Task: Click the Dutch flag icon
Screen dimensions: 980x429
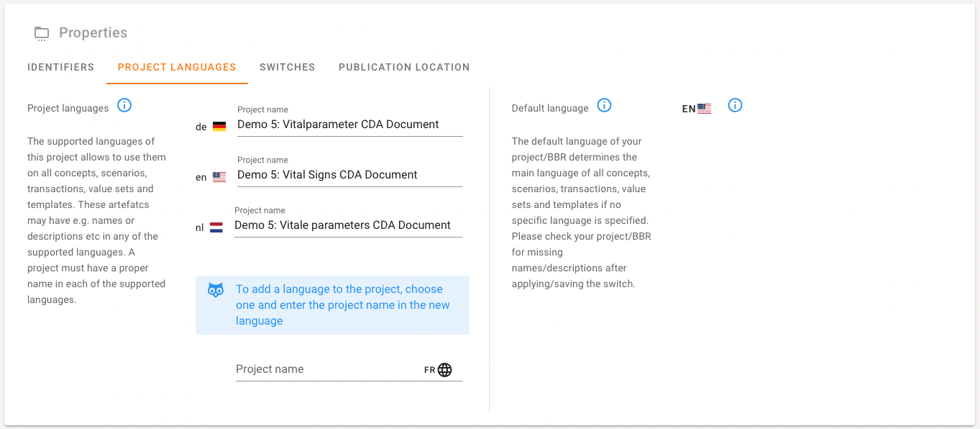Action: click(216, 227)
